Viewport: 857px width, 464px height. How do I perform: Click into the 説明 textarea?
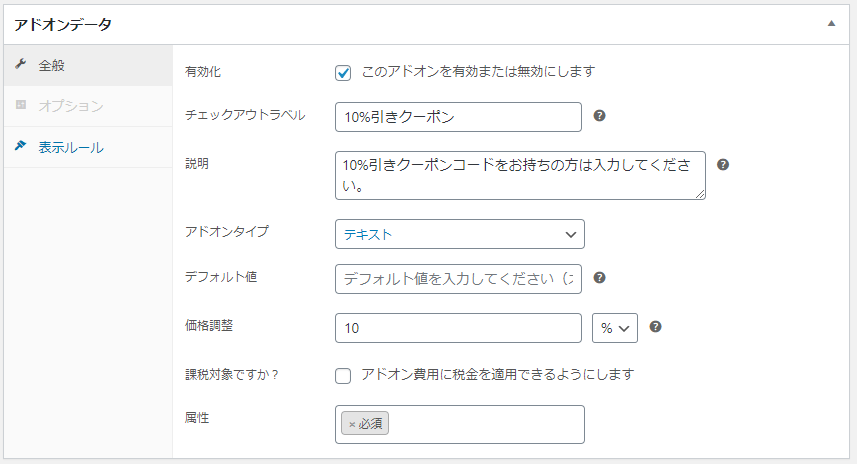pos(520,175)
